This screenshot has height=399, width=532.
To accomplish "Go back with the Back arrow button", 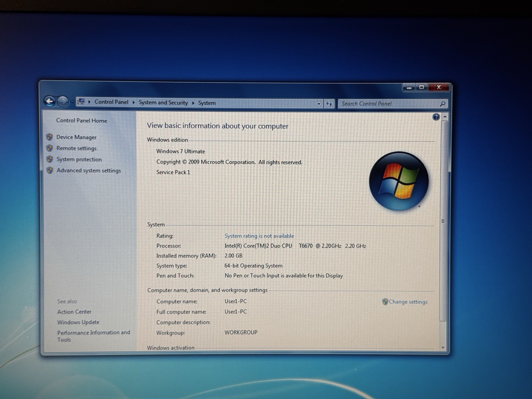I will coord(50,101).
